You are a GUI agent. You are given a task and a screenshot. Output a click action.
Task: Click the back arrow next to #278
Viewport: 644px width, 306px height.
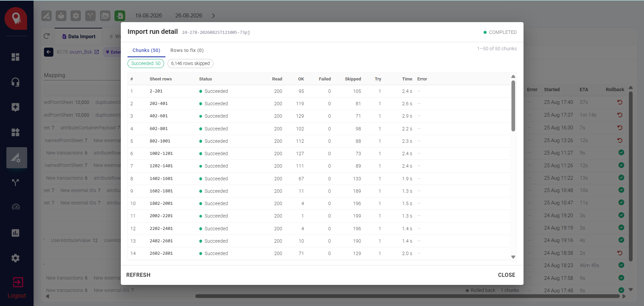coord(49,52)
